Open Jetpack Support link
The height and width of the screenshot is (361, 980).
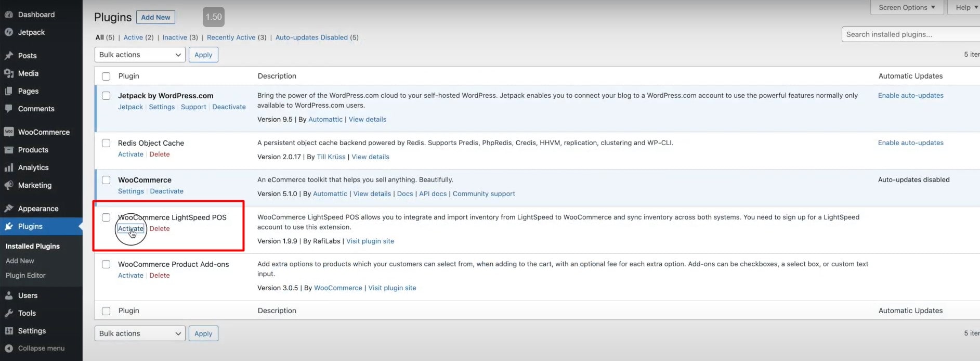[x=193, y=107]
